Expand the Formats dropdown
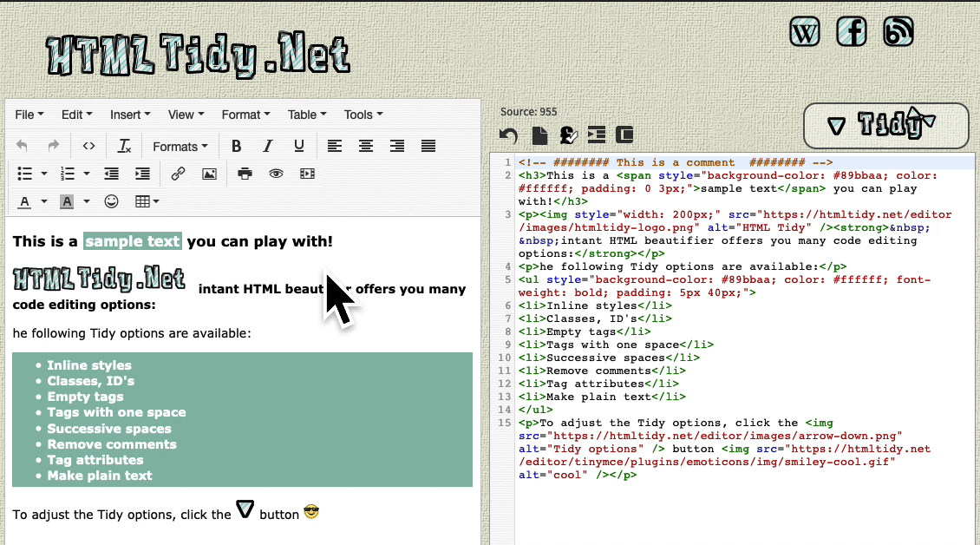This screenshot has height=545, width=980. [x=180, y=147]
